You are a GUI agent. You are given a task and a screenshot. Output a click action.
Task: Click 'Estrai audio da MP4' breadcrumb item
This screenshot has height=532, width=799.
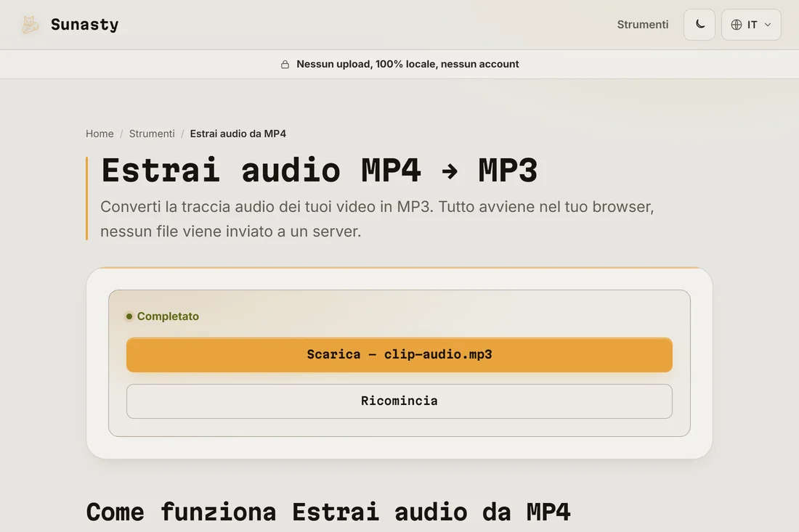tap(238, 134)
